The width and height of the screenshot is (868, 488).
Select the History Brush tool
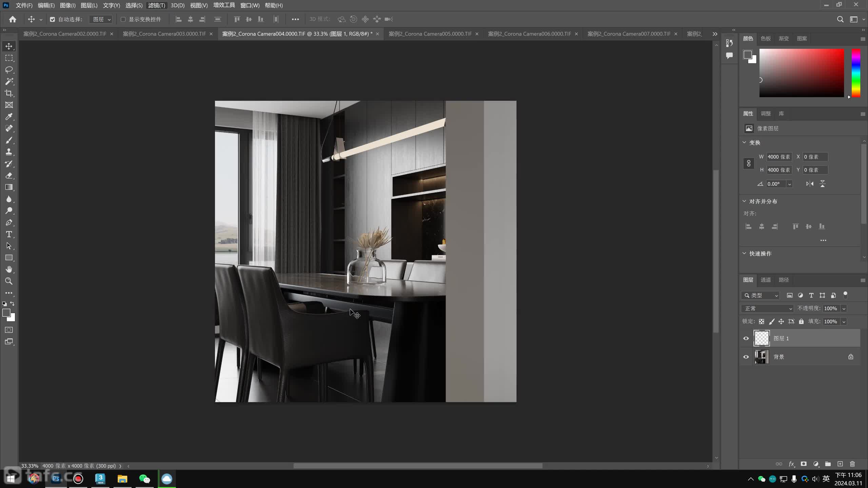click(x=9, y=164)
